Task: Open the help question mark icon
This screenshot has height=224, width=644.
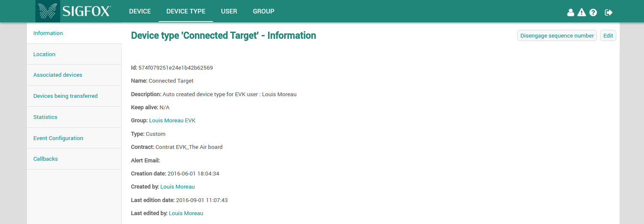Action: pyautogui.click(x=593, y=12)
